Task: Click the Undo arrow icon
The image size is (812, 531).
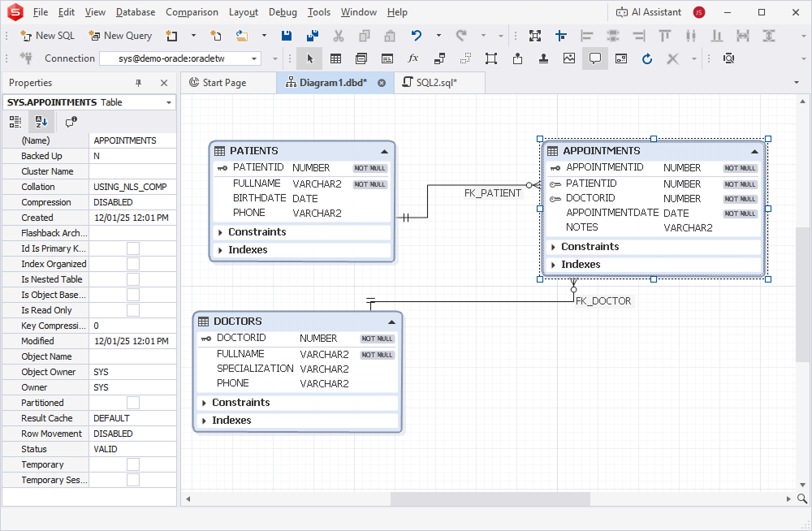Action: [x=417, y=35]
